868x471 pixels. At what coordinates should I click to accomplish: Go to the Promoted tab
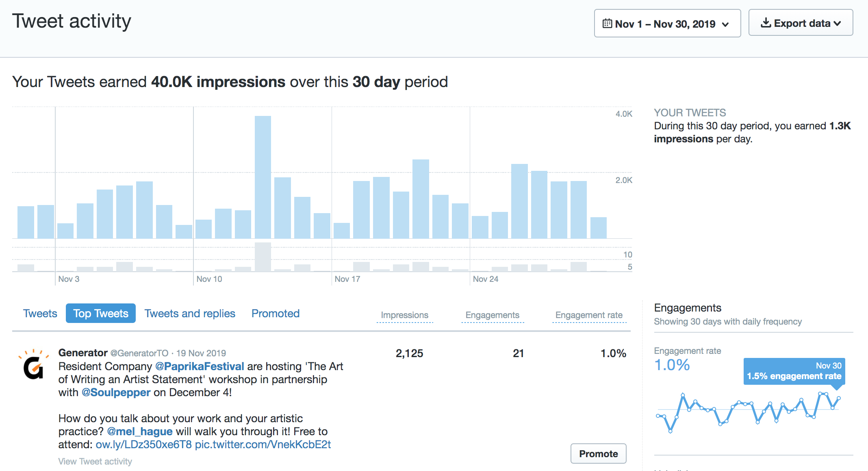tap(275, 313)
